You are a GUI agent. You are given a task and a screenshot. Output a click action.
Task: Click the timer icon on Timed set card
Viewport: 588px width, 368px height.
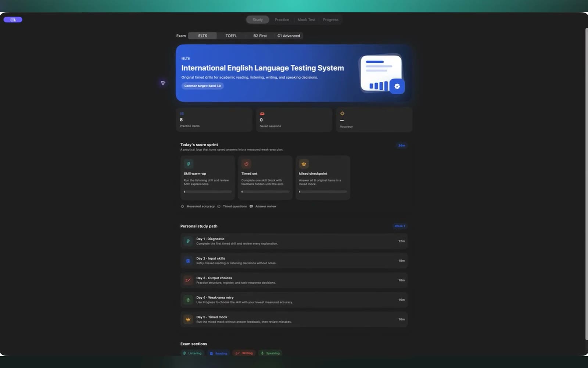coord(246,164)
